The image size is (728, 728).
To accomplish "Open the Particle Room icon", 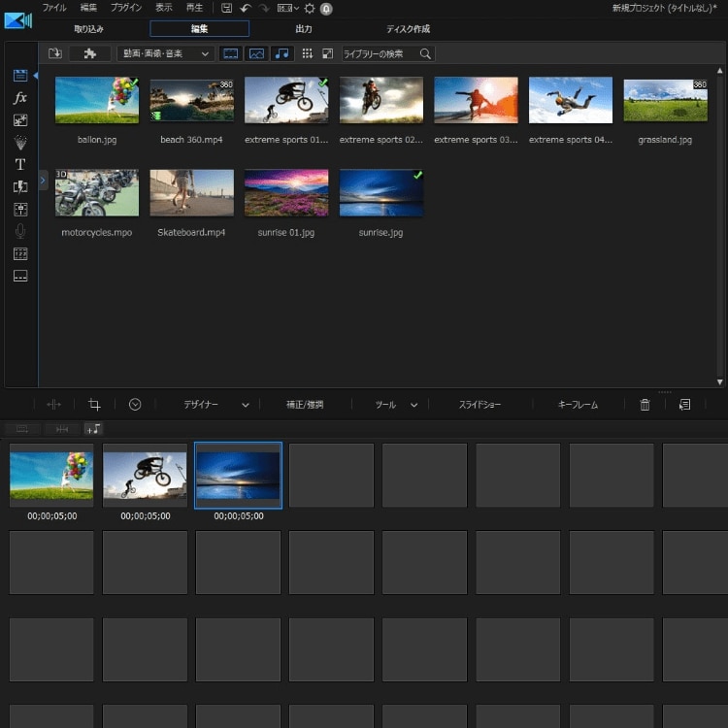I will tap(20, 143).
